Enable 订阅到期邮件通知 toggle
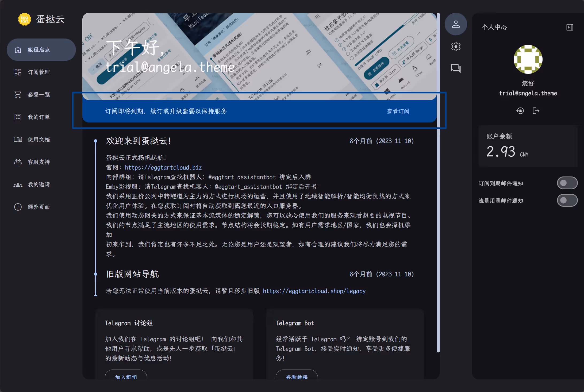 click(x=567, y=183)
